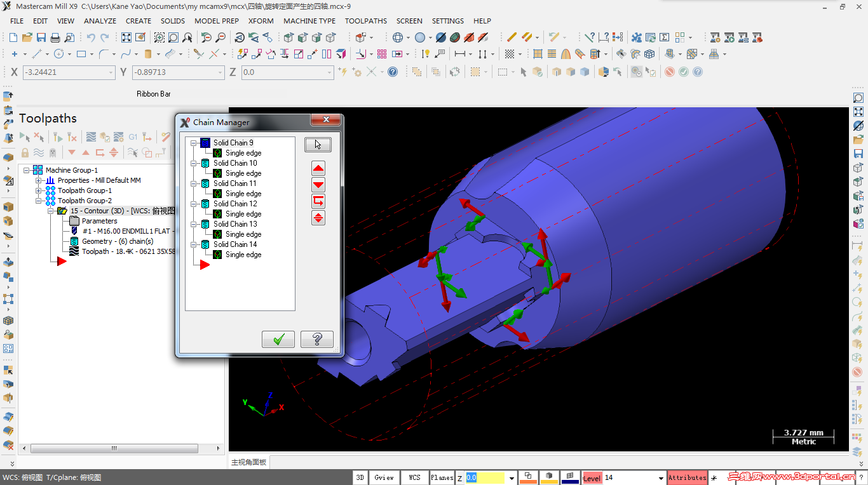This screenshot has height=485, width=868.
Task: Click the WCS button in status bar
Action: click(414, 477)
